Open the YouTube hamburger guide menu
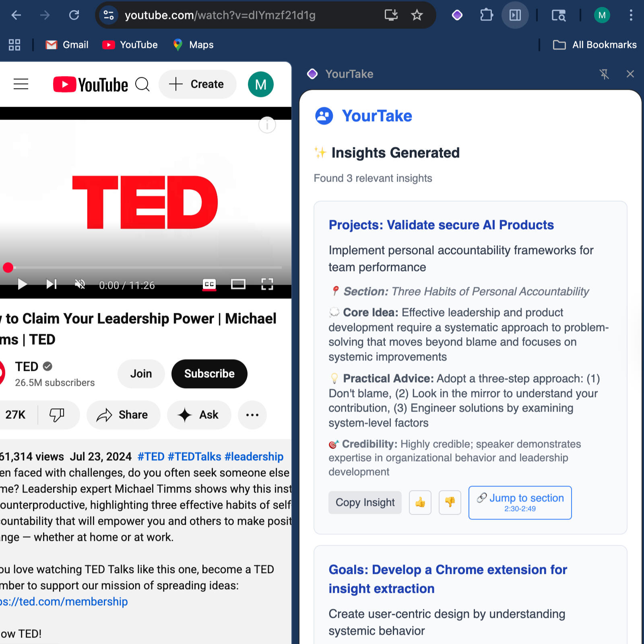 pos(21,84)
